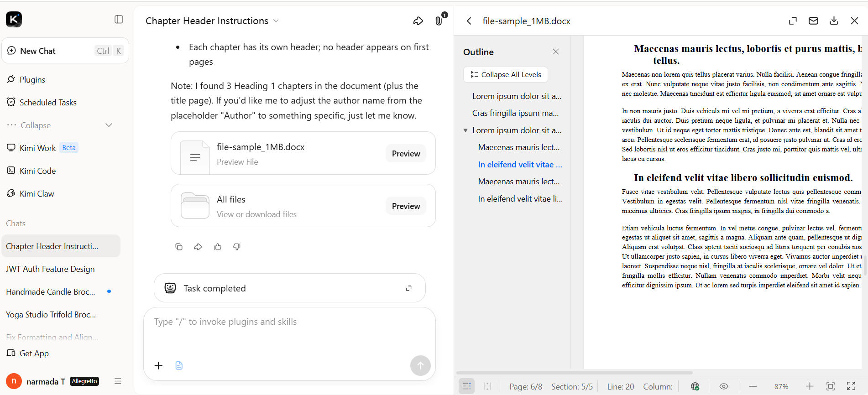Select the Chapter Header Instructi... chat
Screen dimensions: 868x395
pyautogui.click(x=61, y=246)
